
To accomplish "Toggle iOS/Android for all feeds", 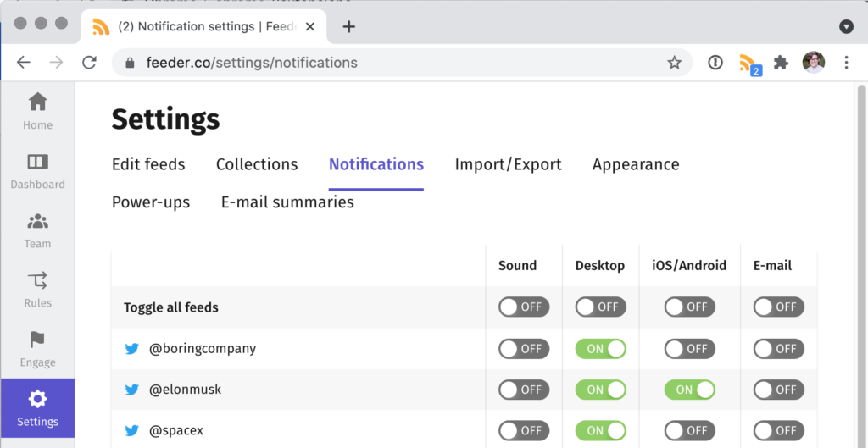I will pyautogui.click(x=690, y=307).
